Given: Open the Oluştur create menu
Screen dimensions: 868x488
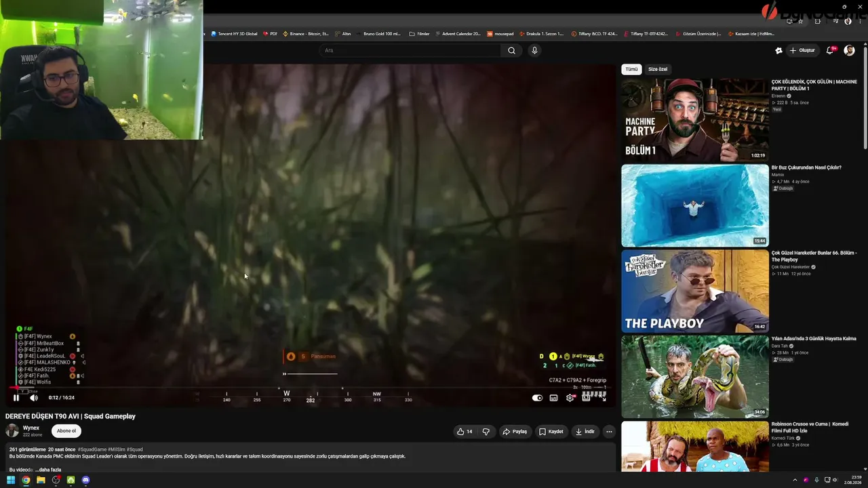Looking at the screenshot, I should coord(802,50).
